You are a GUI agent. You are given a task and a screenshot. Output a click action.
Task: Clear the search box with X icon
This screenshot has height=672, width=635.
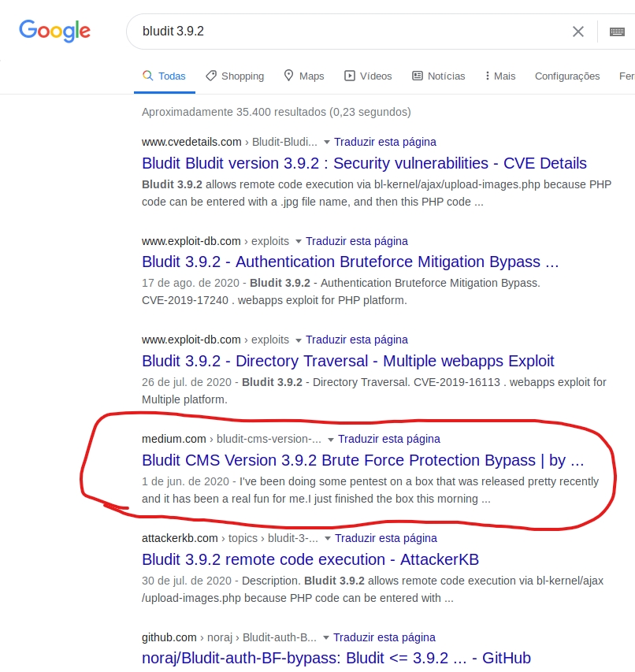click(577, 32)
